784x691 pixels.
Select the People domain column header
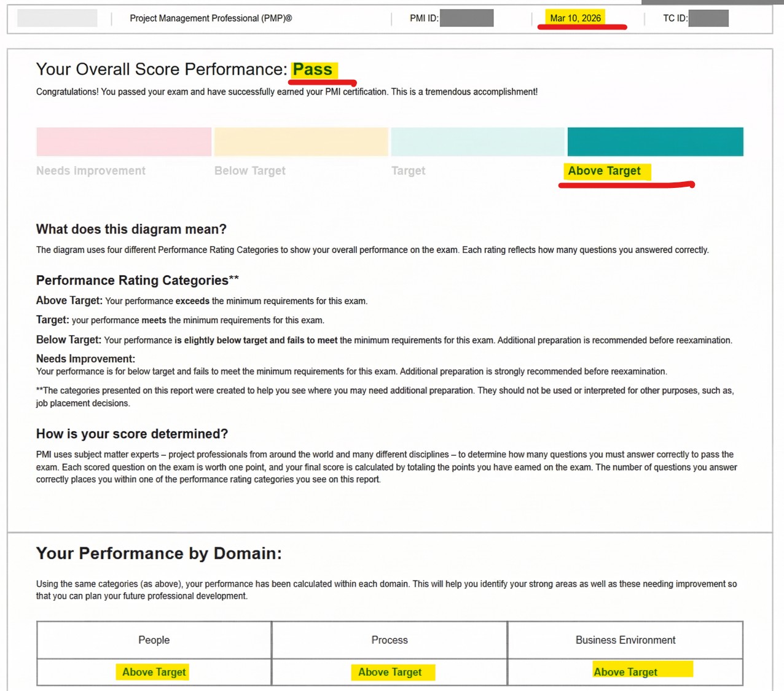(x=154, y=640)
